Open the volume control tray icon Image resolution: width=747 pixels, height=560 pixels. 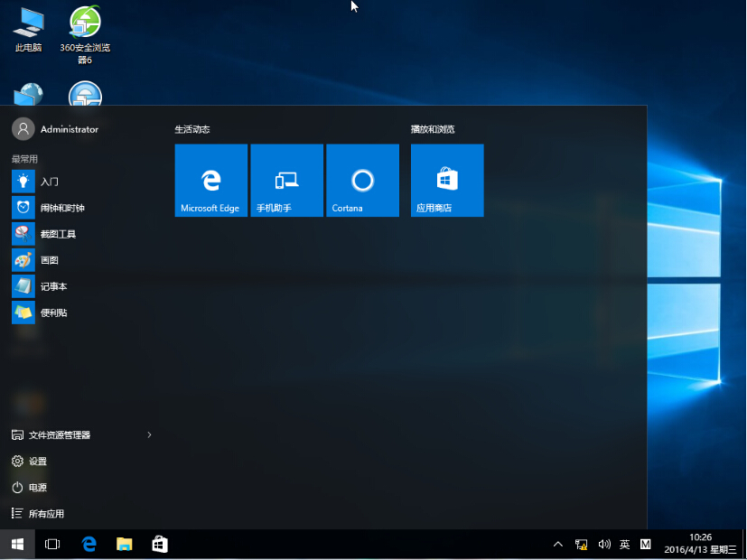(604, 544)
